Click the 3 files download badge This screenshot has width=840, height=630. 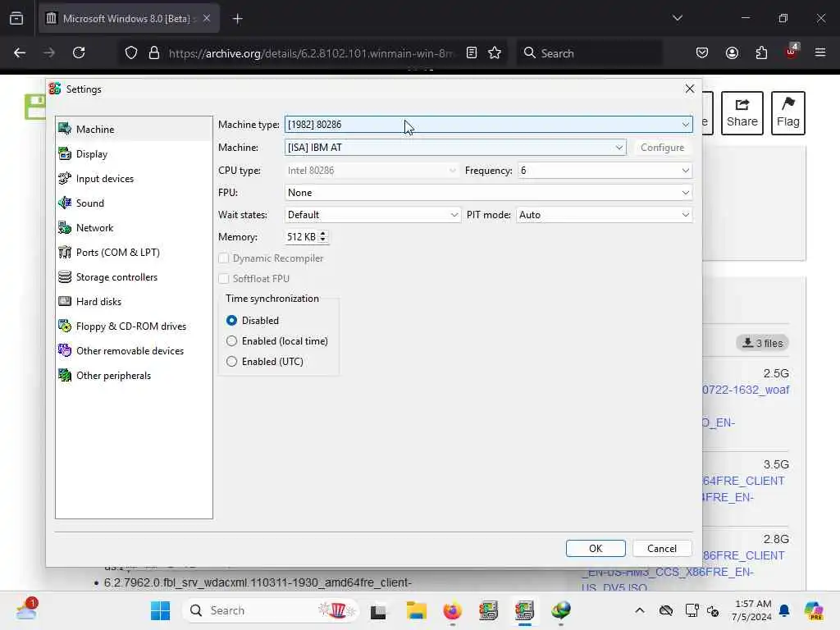[762, 343]
